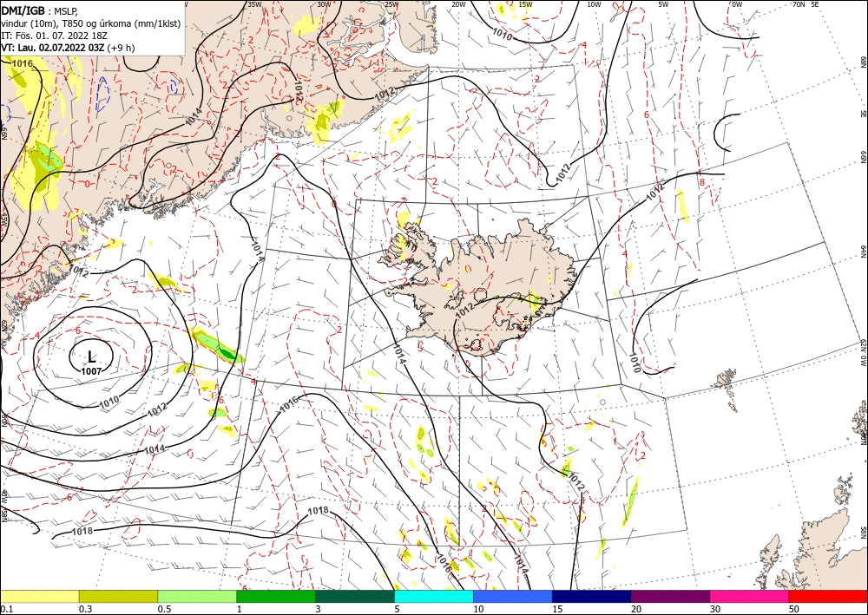Screen dimensions: 868x615
Task: Click the '50' legend scale value
Action: (794, 609)
